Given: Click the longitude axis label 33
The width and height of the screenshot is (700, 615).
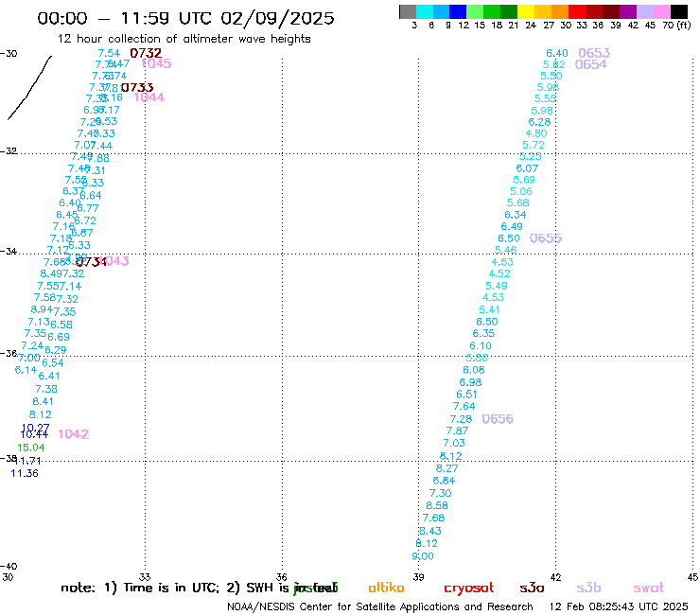Looking at the screenshot, I should coord(145,577).
